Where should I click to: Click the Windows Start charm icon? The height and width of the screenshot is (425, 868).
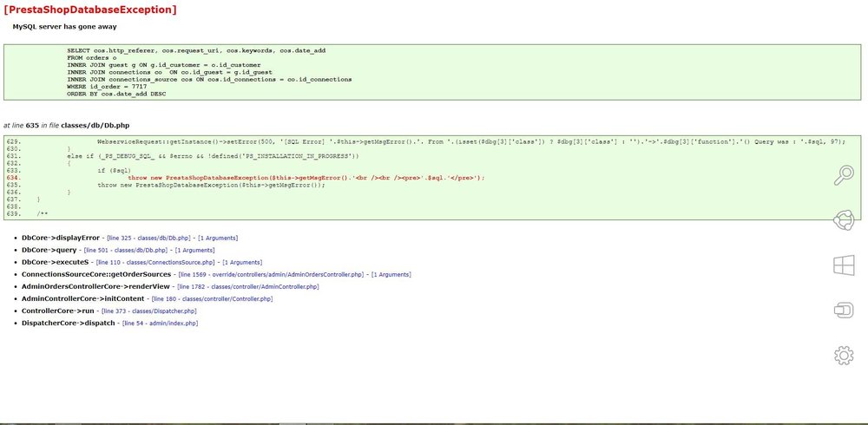pos(844,265)
